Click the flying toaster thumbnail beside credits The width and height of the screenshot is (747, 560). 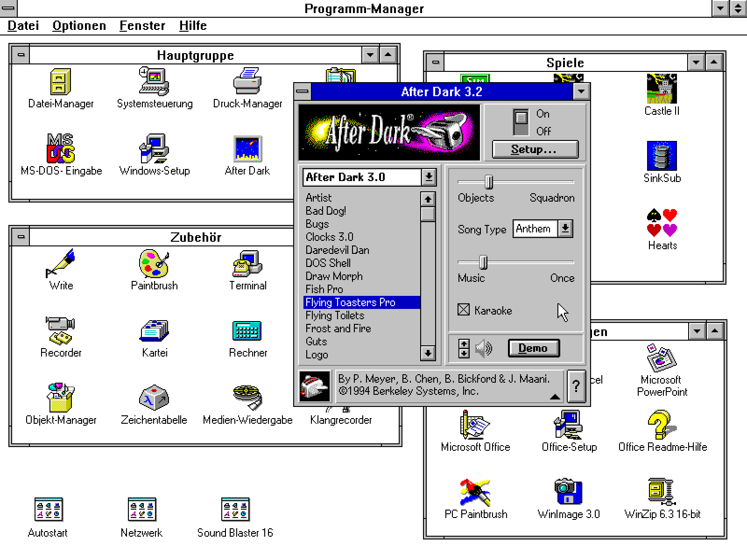click(x=314, y=386)
